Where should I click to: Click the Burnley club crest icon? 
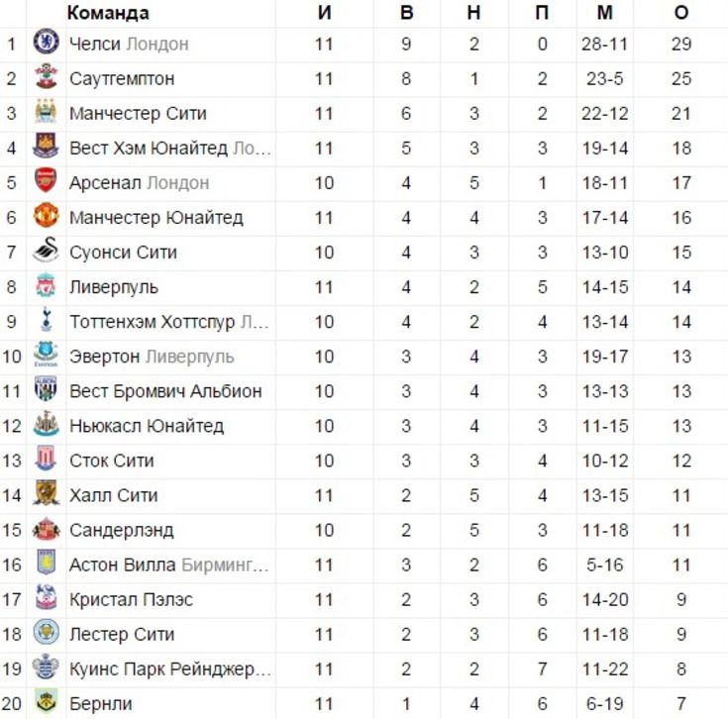[x=46, y=701]
